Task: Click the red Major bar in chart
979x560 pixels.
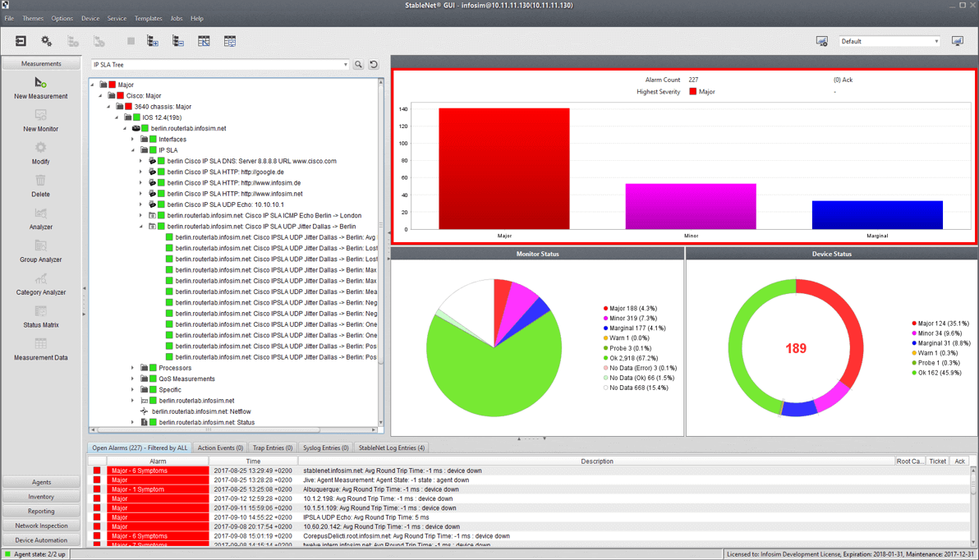Action: (503, 168)
